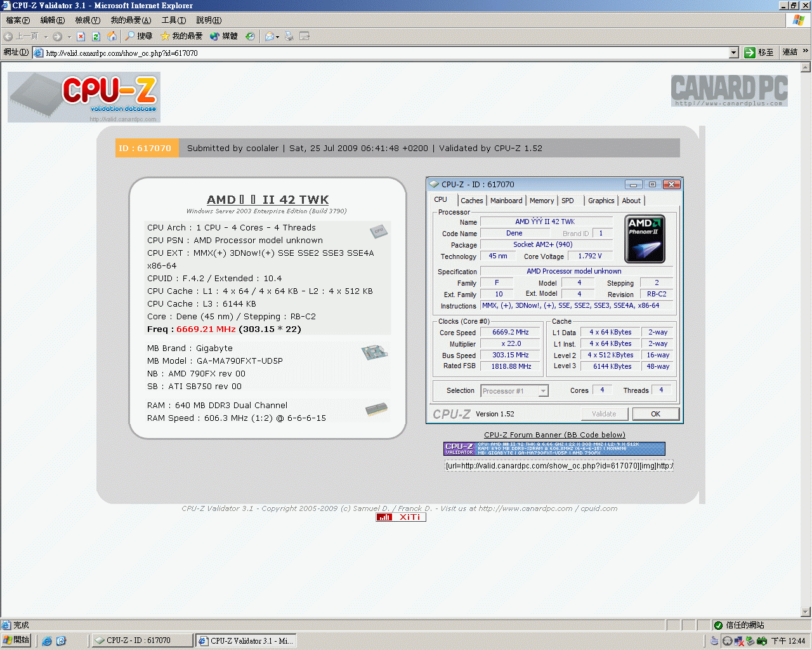Click the CPU chip icon beside CPU Arch
Image resolution: width=812 pixels, height=650 pixels.
(379, 231)
